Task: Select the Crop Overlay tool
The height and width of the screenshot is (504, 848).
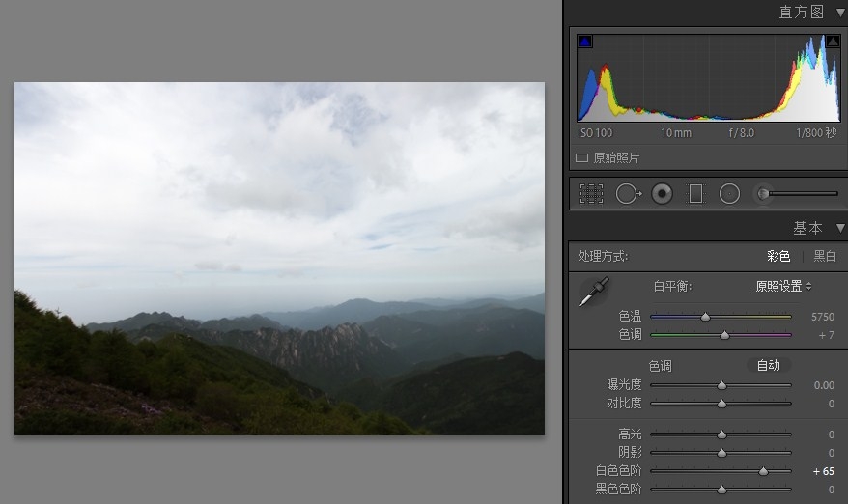Action: (591, 194)
